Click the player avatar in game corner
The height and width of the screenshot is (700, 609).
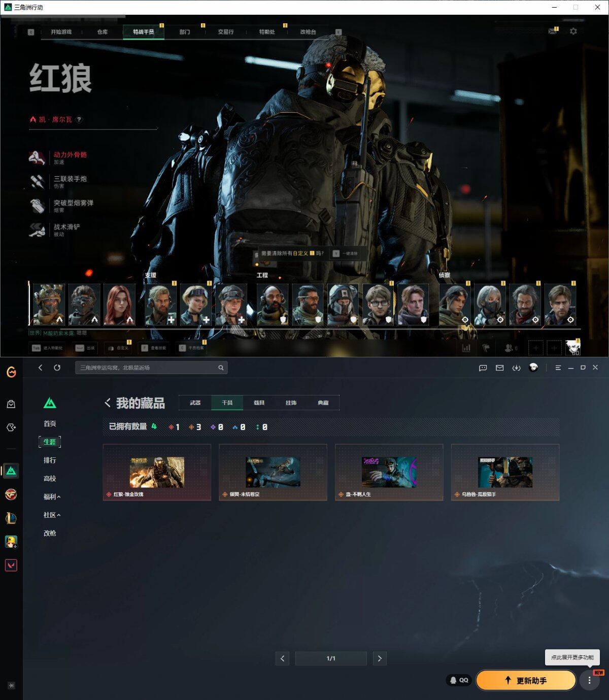click(x=573, y=348)
